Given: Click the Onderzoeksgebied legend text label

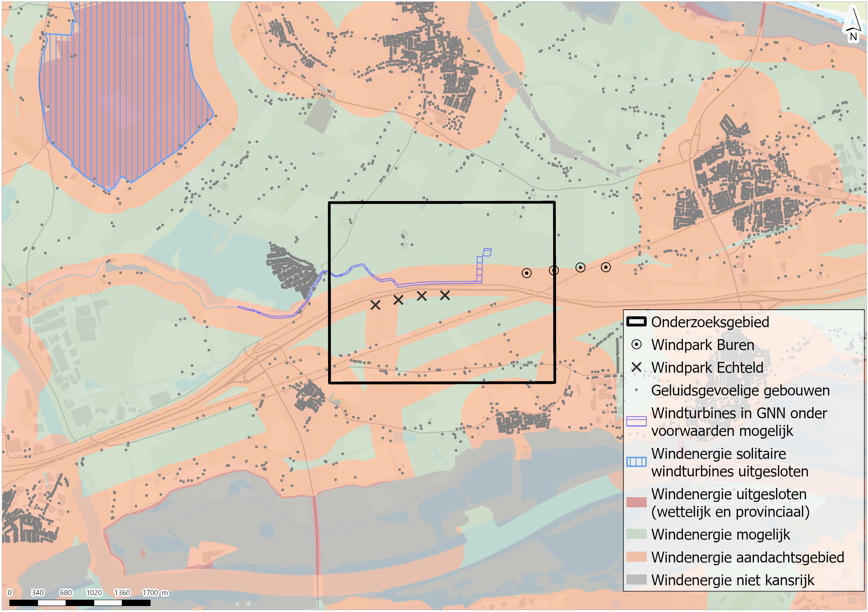Looking at the screenshot, I should [710, 322].
